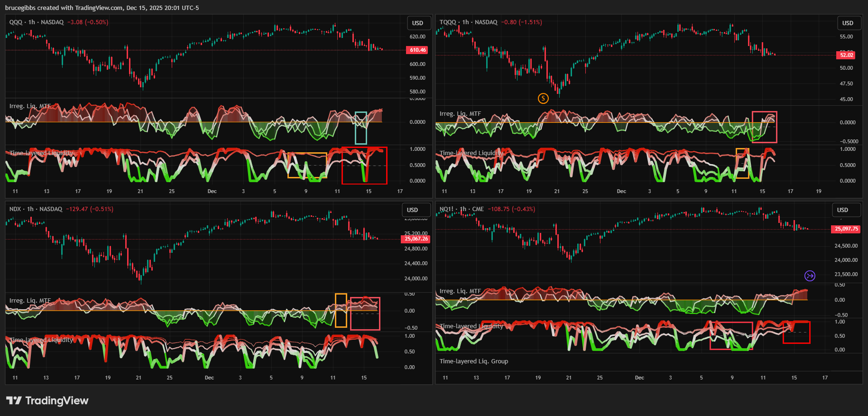
Task: Click the 52.02 last price tag
Action: 847,55
